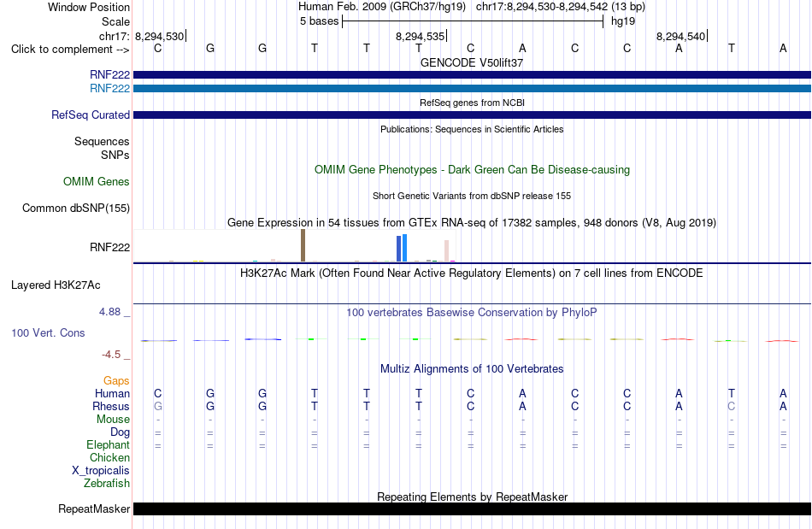Open the OMIM Genes track label
The height and width of the screenshot is (529, 812).
[97, 182]
